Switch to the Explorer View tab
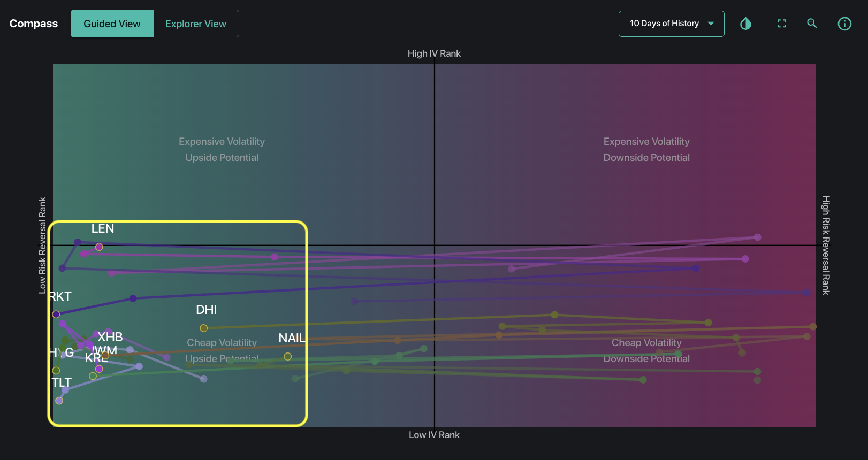This screenshot has height=460, width=868. point(195,24)
